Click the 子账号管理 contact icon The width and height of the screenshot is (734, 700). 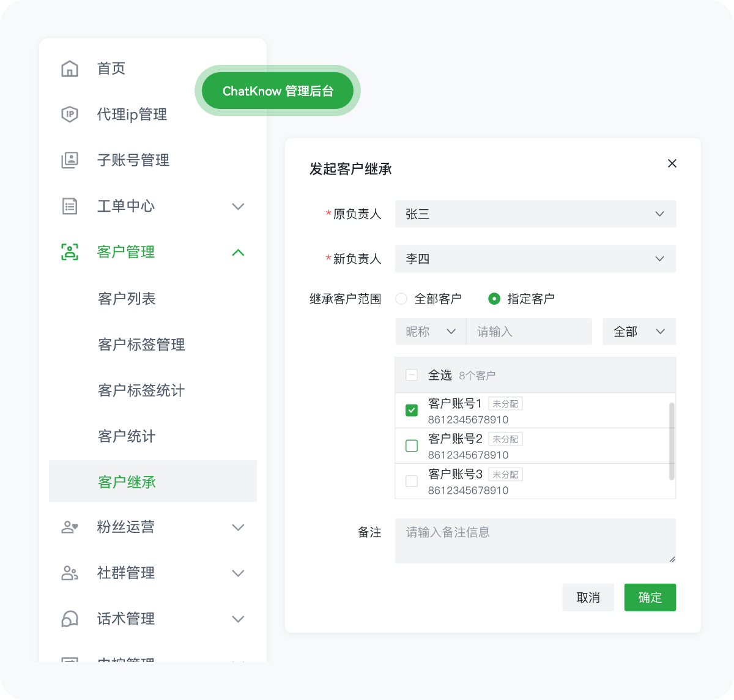click(x=70, y=160)
